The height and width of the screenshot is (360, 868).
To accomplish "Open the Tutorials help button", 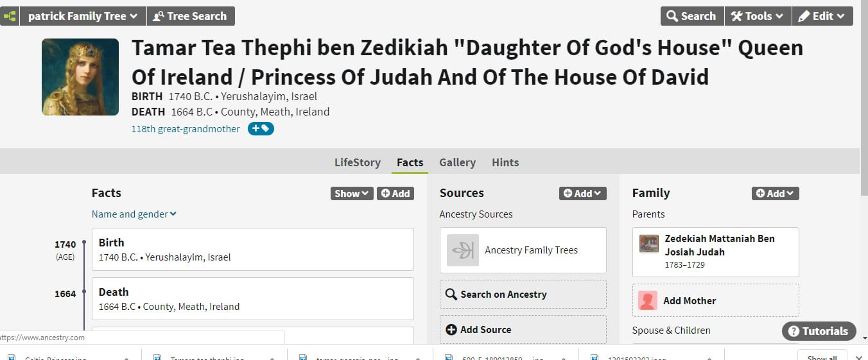I will coord(819,331).
